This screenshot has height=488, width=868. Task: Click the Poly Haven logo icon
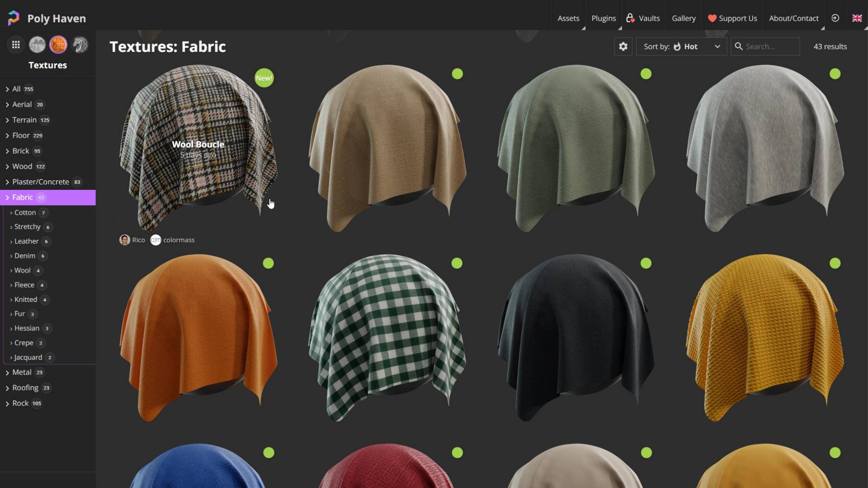click(14, 18)
